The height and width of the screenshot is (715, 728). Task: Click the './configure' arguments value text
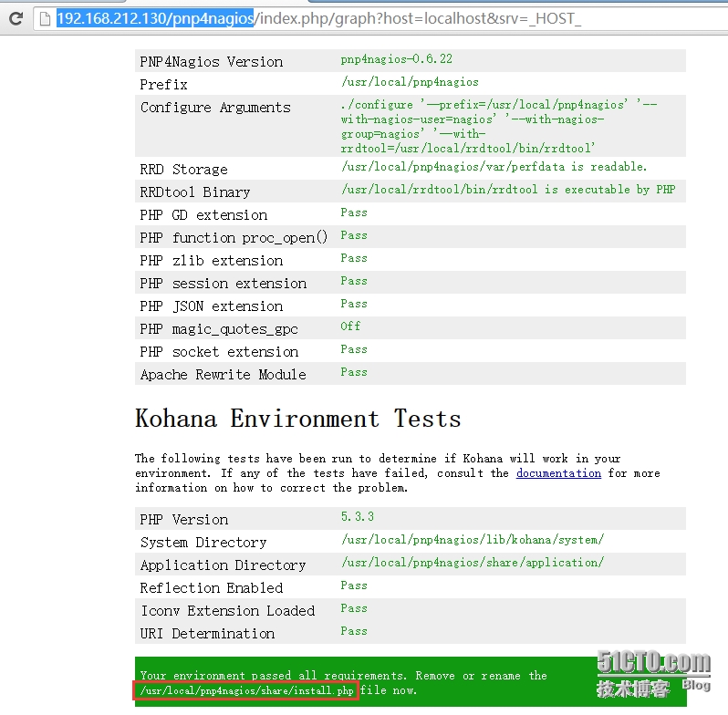(499, 126)
